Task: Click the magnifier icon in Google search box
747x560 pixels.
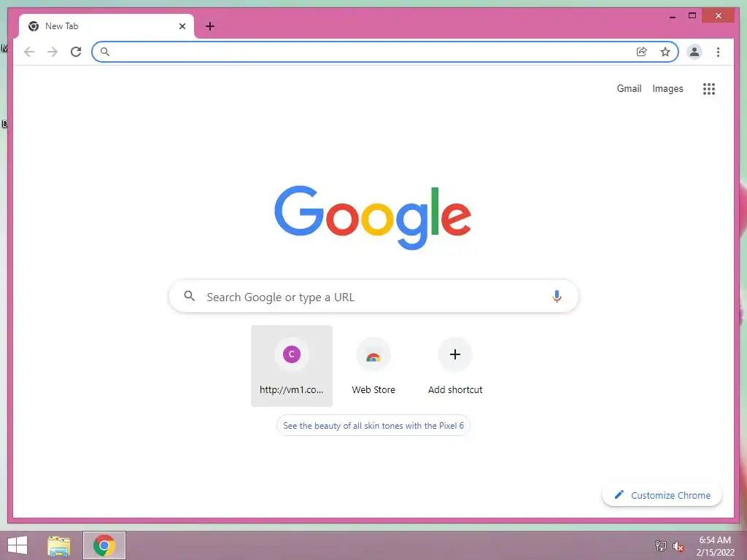Action: coord(189,296)
